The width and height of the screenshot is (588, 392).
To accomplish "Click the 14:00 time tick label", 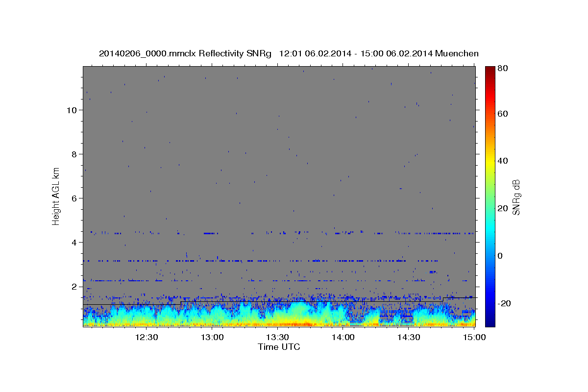I will click(343, 337).
